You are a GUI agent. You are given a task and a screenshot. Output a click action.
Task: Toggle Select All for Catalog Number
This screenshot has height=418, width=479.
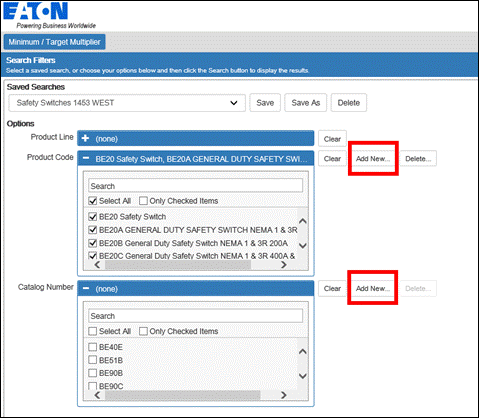pos(93,331)
